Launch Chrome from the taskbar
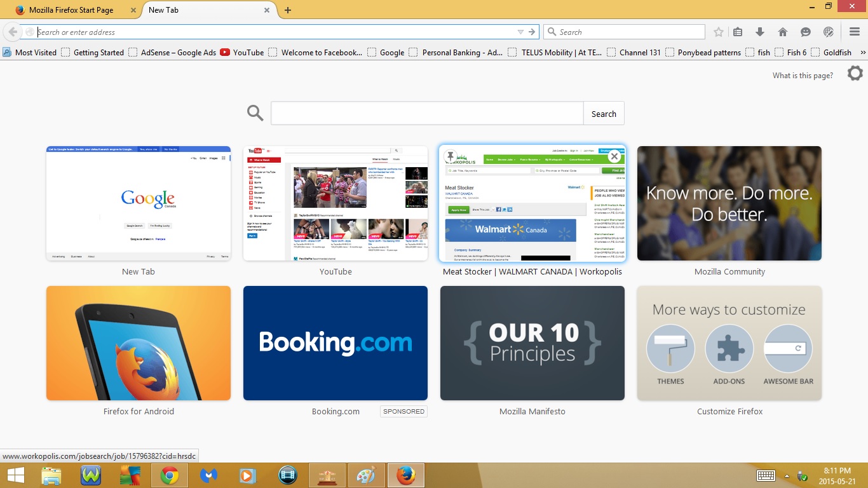The image size is (868, 488). tap(169, 475)
